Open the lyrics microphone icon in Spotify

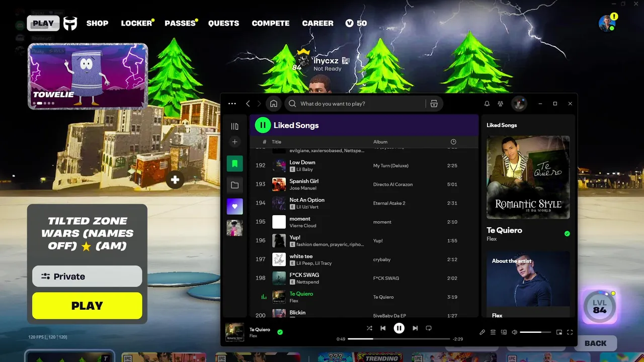[482, 332]
